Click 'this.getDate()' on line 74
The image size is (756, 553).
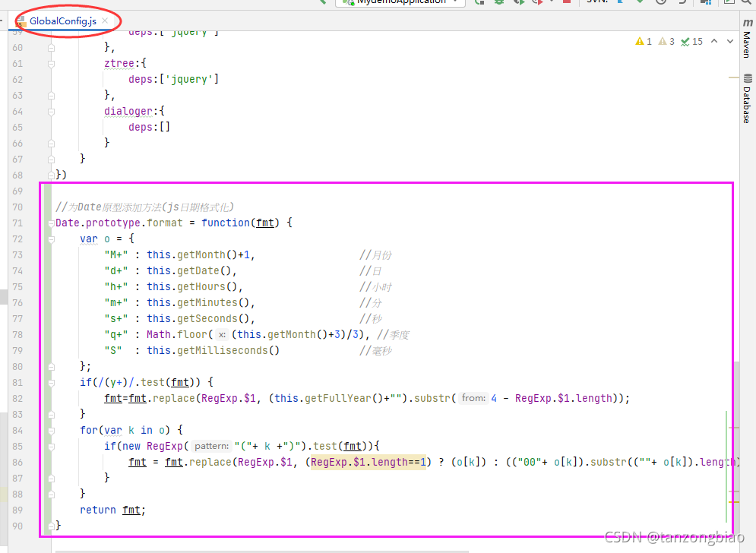pos(188,270)
